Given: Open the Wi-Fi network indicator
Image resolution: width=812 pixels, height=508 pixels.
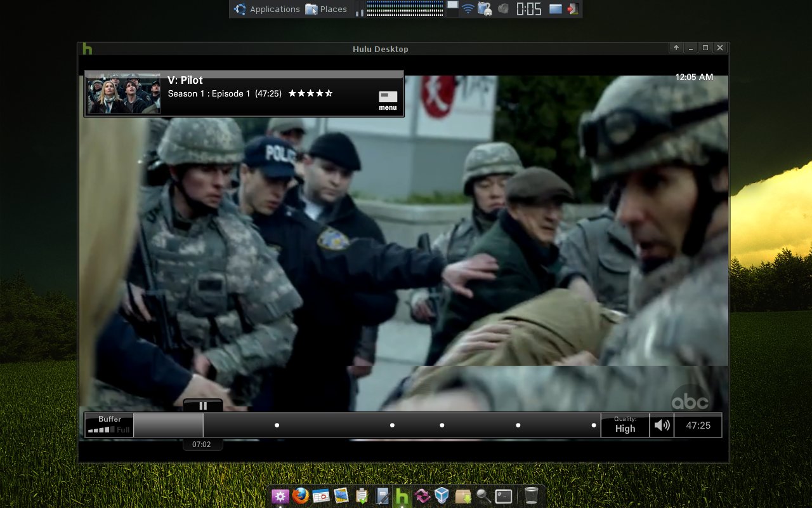Looking at the screenshot, I should (468, 9).
